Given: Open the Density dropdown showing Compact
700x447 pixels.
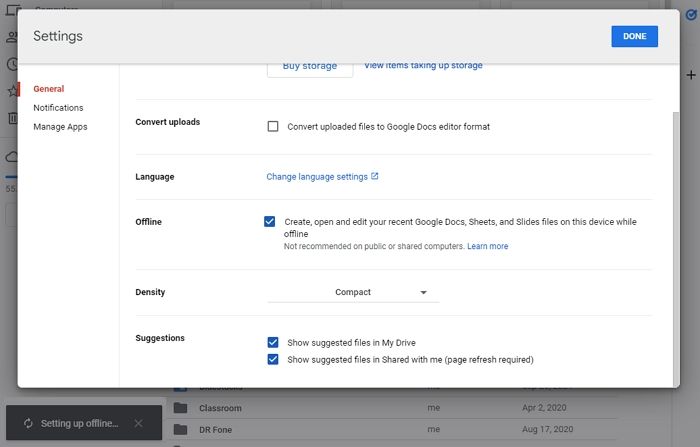Looking at the screenshot, I should point(352,292).
